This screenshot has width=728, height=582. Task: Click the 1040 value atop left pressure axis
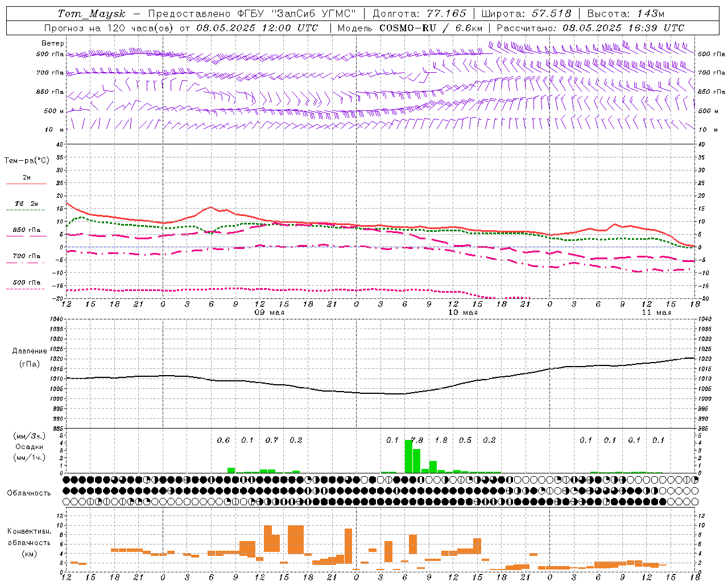point(55,319)
